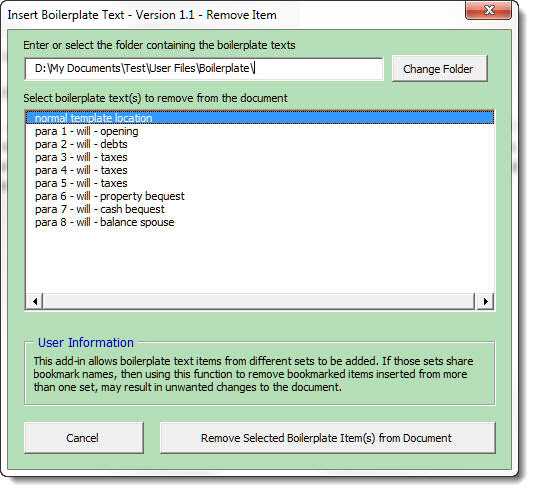Select the 'normal template location' list item

(260, 118)
